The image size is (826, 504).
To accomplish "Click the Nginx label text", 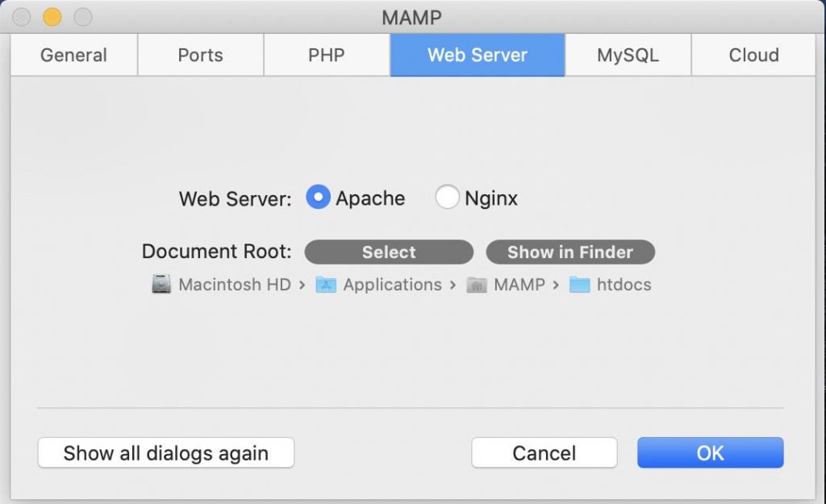I will (x=491, y=198).
